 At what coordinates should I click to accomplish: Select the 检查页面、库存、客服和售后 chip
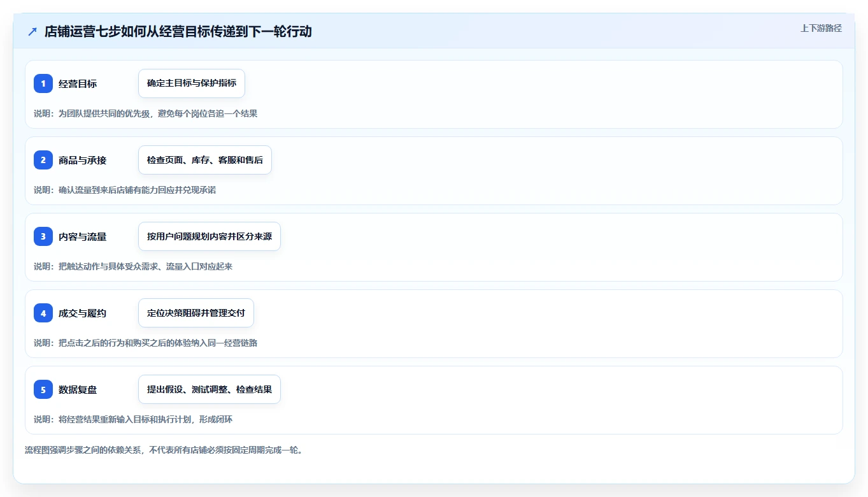click(x=205, y=160)
